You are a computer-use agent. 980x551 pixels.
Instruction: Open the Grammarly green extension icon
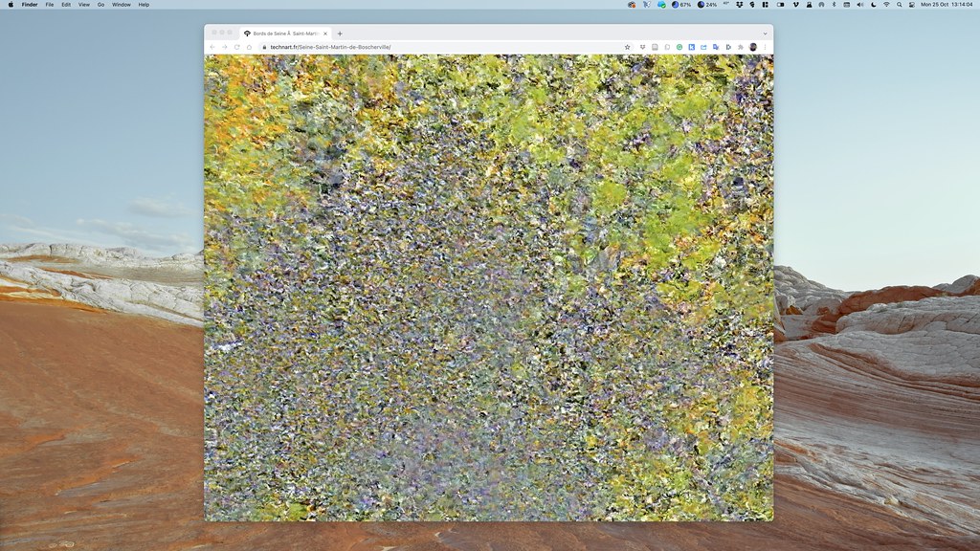click(679, 47)
